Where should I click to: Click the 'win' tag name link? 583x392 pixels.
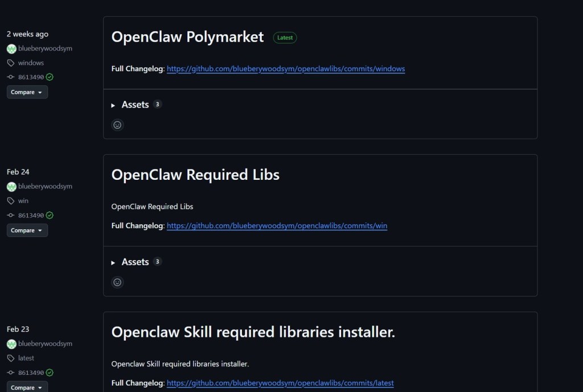click(23, 201)
